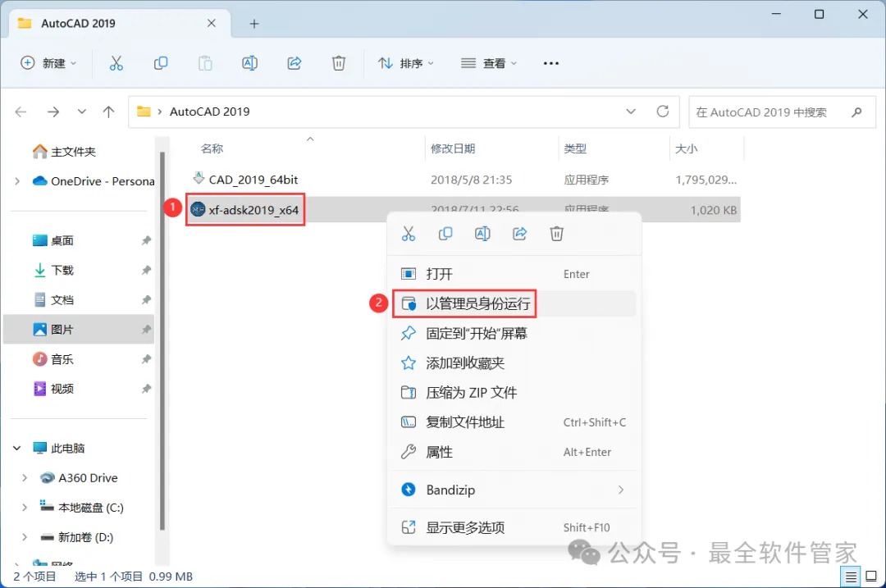The width and height of the screenshot is (886, 588).
Task: Open 主文件夹 in sidebar
Action: coord(65,152)
